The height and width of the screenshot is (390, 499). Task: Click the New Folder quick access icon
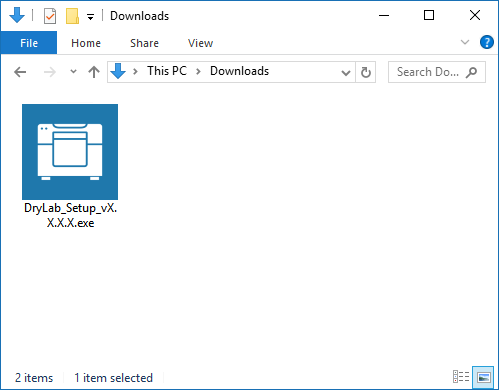pyautogui.click(x=72, y=16)
